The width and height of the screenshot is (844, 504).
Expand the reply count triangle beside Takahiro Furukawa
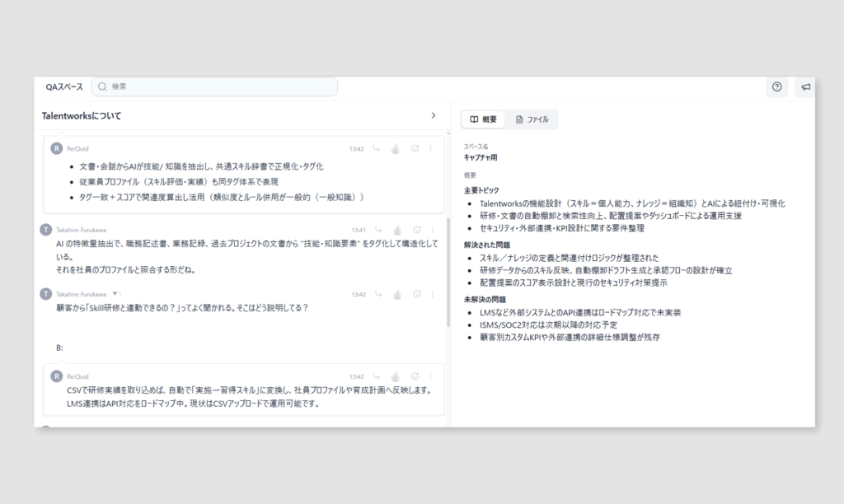click(x=115, y=294)
